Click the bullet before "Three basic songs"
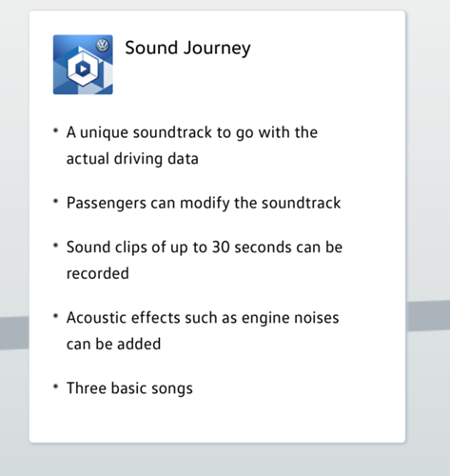450x476 pixels. [x=56, y=387]
